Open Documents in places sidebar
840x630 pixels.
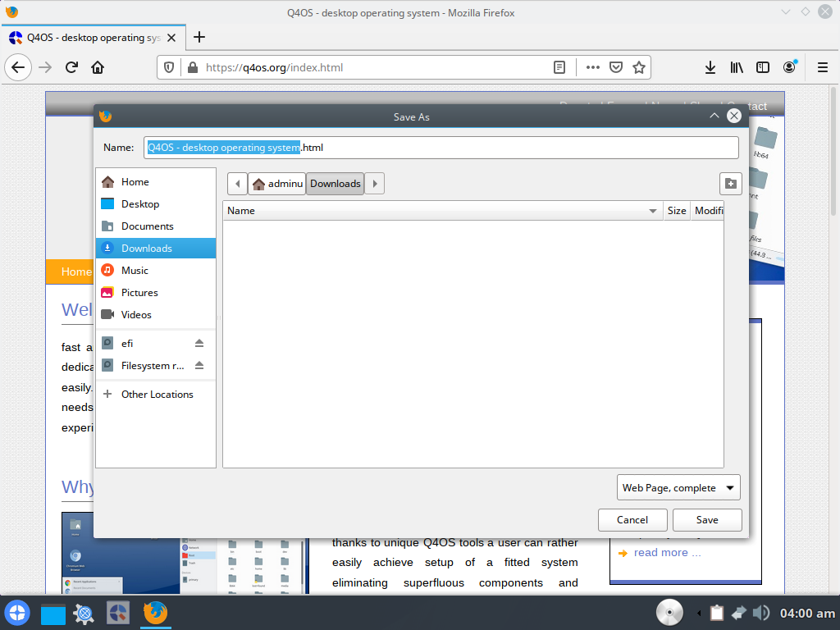point(156,226)
